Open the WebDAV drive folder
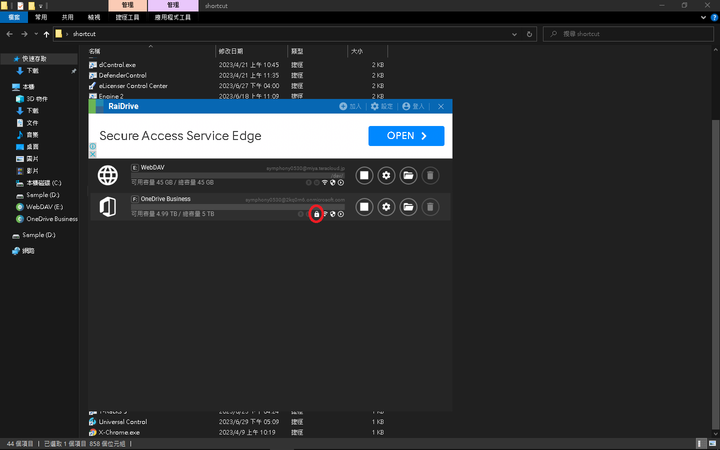This screenshot has width=720, height=450. coord(408,175)
